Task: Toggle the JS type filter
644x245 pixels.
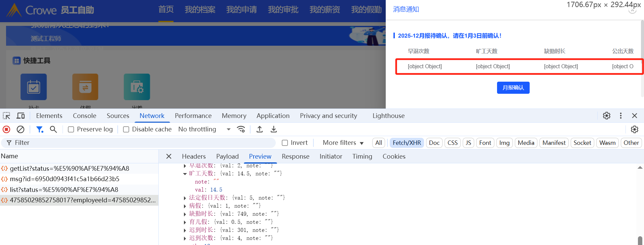Action: point(468,143)
